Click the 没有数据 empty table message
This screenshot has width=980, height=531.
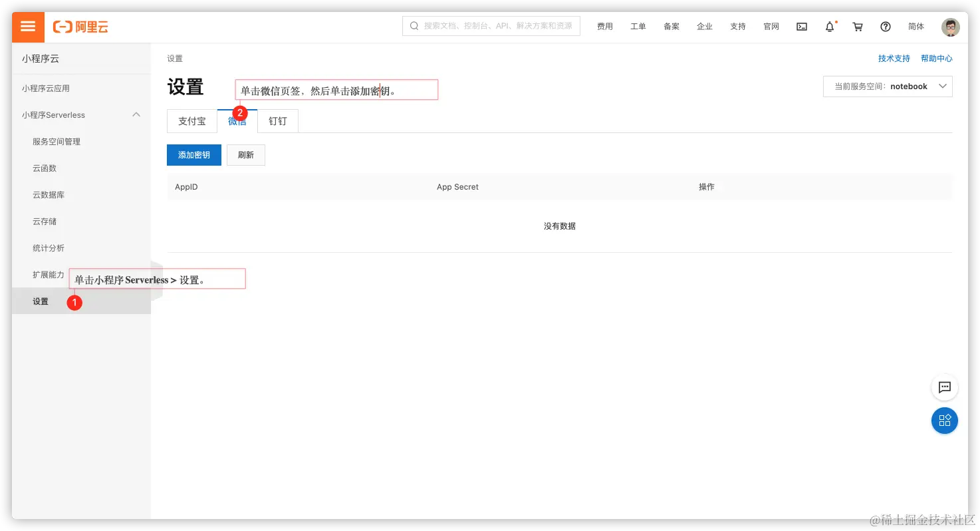coord(560,226)
